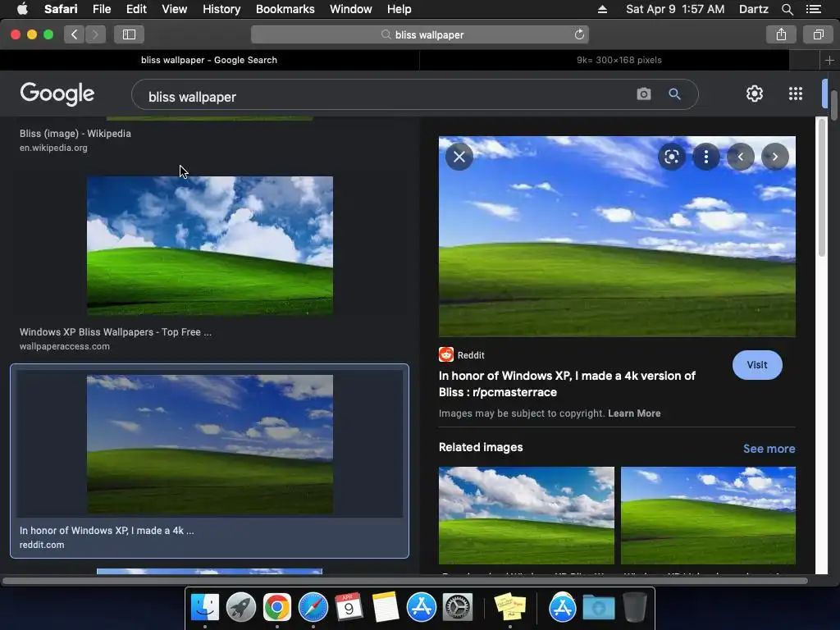The height and width of the screenshot is (630, 840).
Task: Select the bliss wallpaper - Google Search tab
Action: click(209, 60)
